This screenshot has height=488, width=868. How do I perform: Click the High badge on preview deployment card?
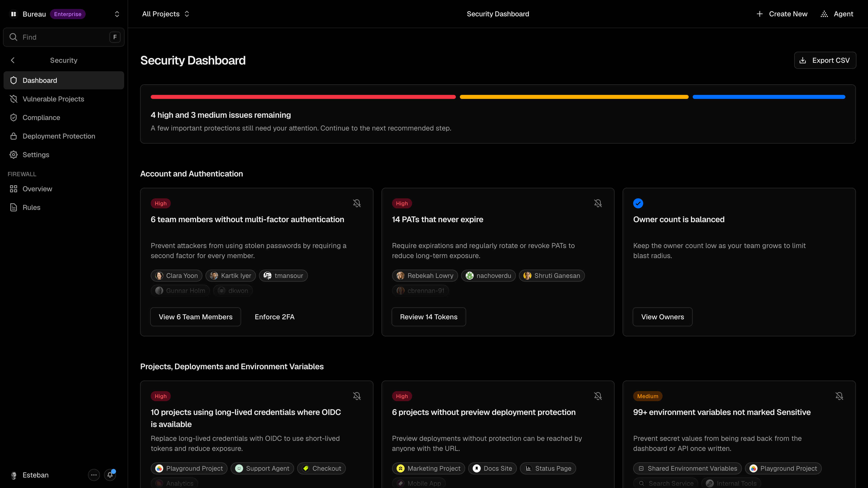[x=402, y=396]
